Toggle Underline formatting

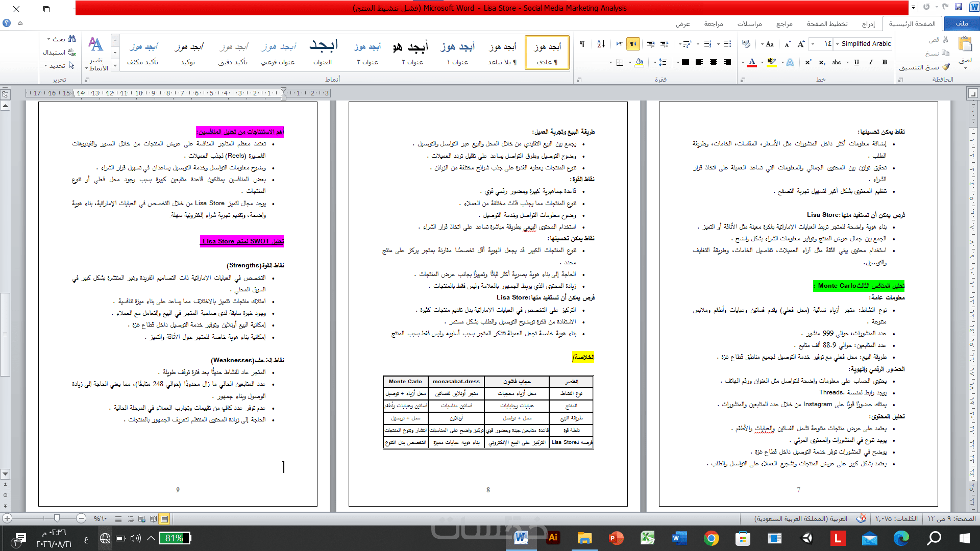(x=856, y=62)
